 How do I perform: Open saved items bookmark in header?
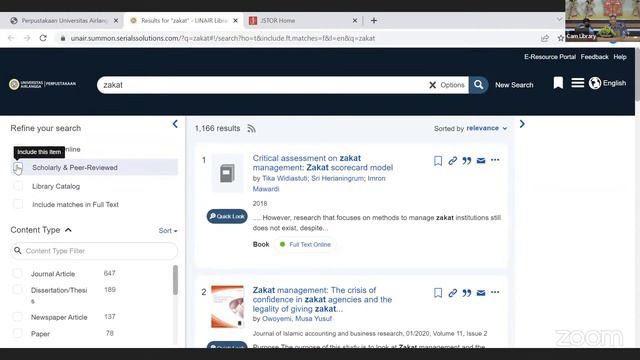(x=558, y=83)
